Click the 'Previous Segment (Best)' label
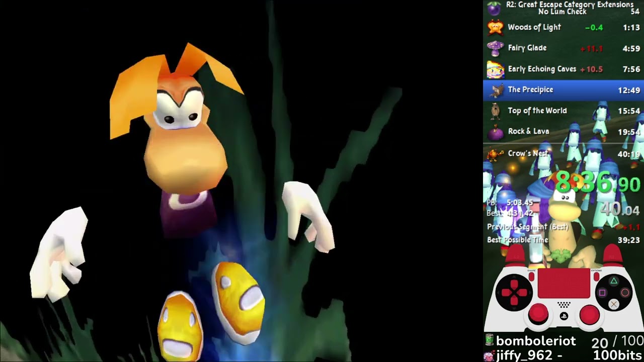The height and width of the screenshot is (362, 644). (x=528, y=227)
